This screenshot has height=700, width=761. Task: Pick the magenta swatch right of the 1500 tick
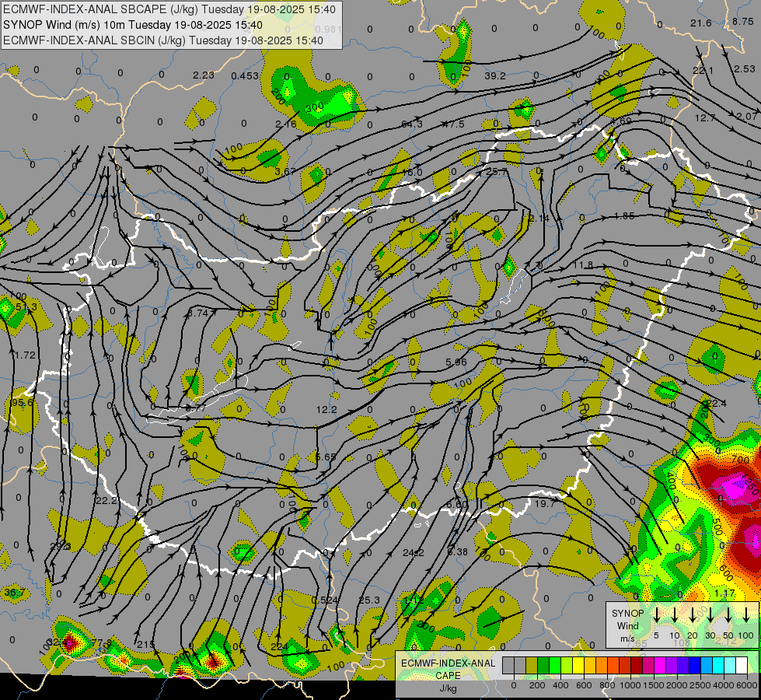pyautogui.click(x=660, y=666)
